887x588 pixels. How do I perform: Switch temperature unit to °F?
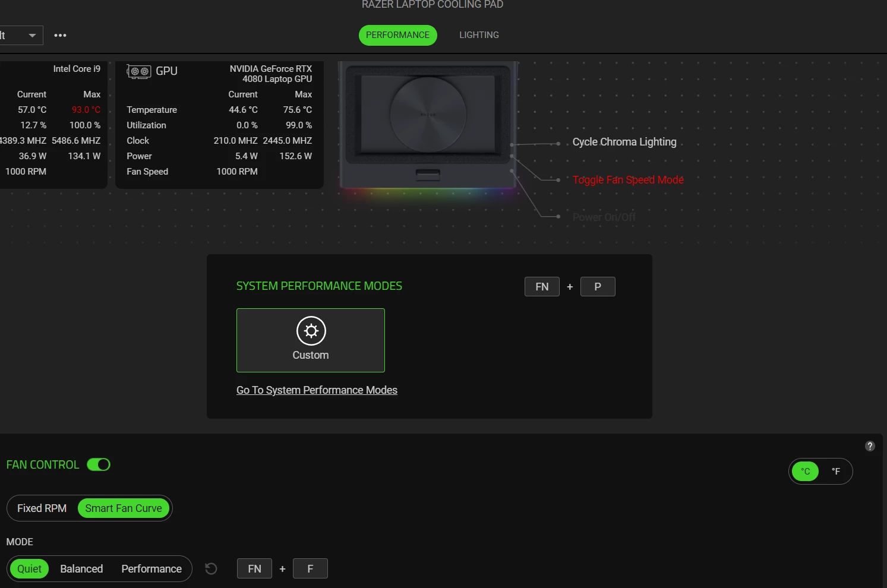point(836,472)
